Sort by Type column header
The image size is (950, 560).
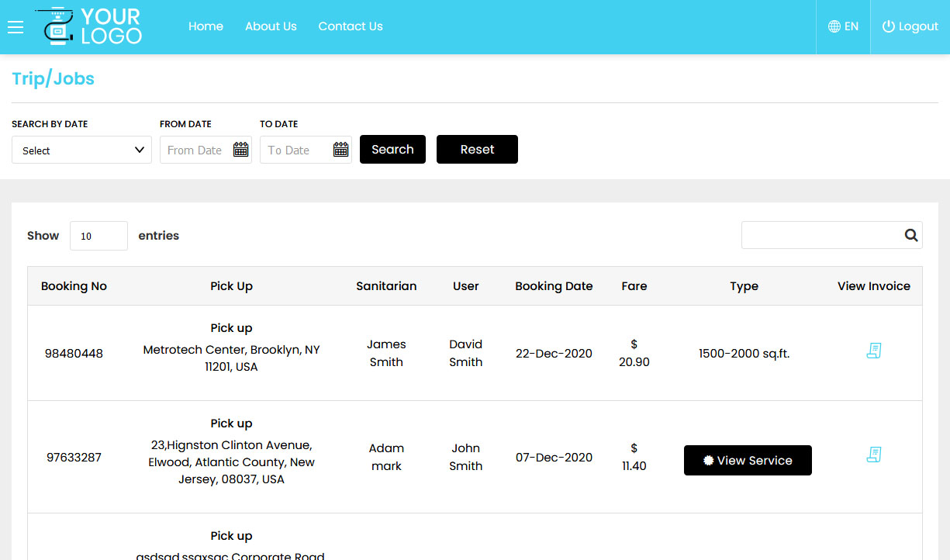pyautogui.click(x=744, y=286)
